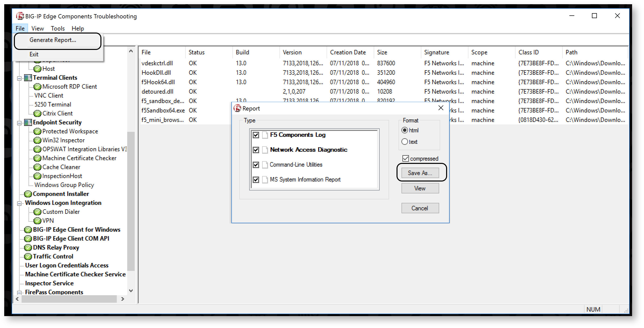Sort by the Signature column header

pyautogui.click(x=444, y=52)
